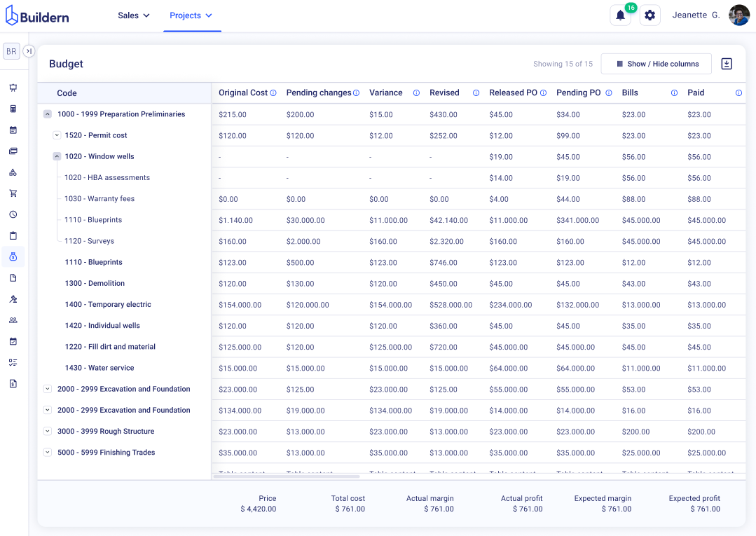Collapse the 1020 - Window wells row
Viewport: 756px width, 536px height.
click(57, 156)
